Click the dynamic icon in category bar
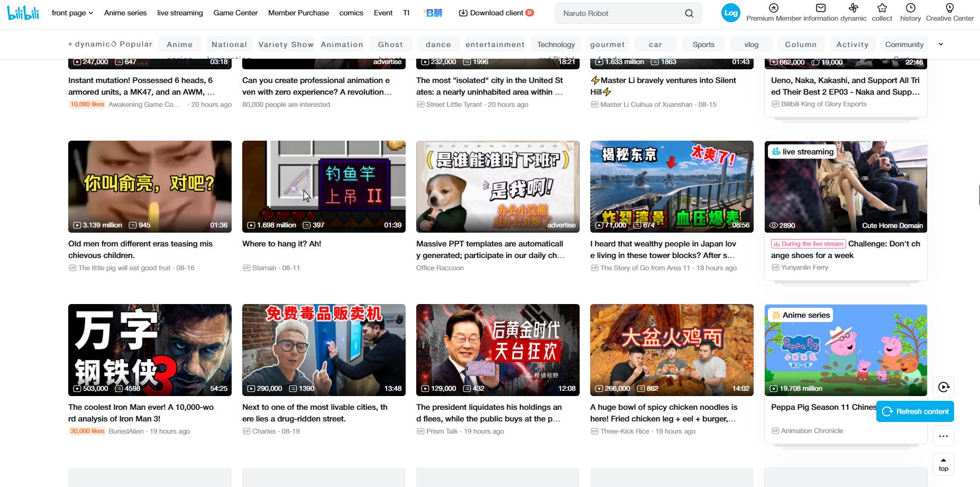Image resolution: width=980 pixels, height=487 pixels. tap(70, 44)
